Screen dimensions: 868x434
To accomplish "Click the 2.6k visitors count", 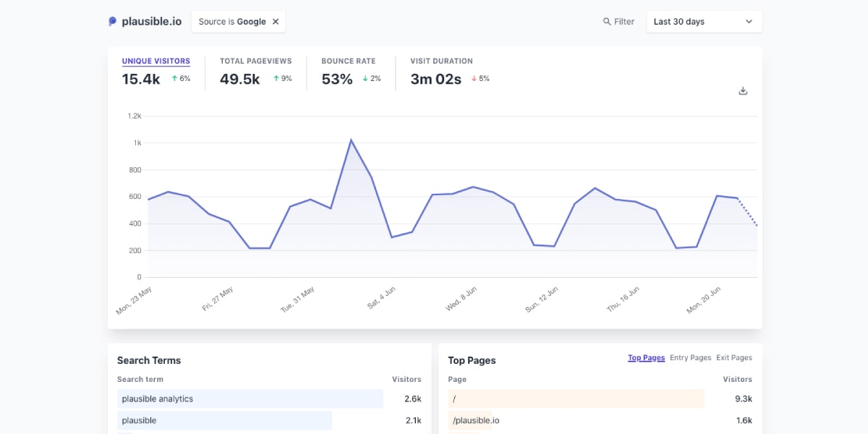I will (x=413, y=399).
